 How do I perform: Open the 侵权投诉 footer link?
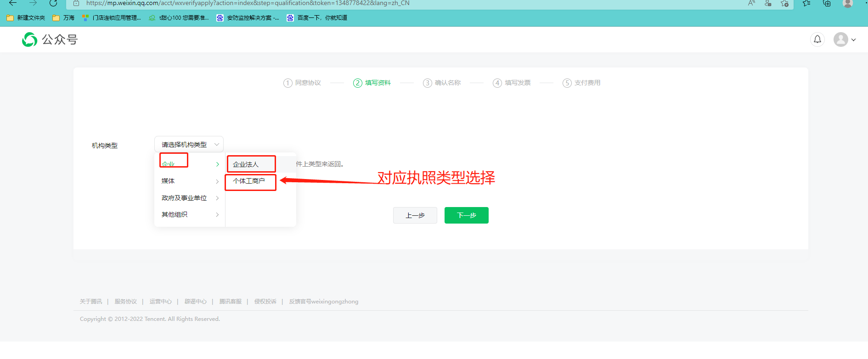[x=265, y=302]
